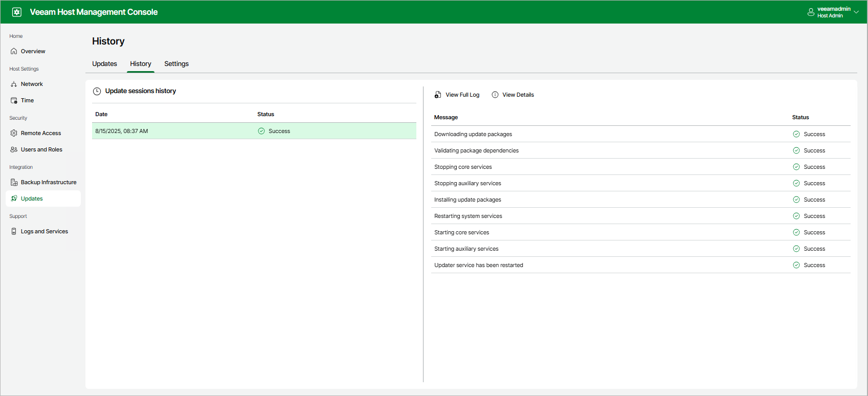Viewport: 868px width, 396px height.
Task: Click the View Details info icon
Action: click(495, 95)
